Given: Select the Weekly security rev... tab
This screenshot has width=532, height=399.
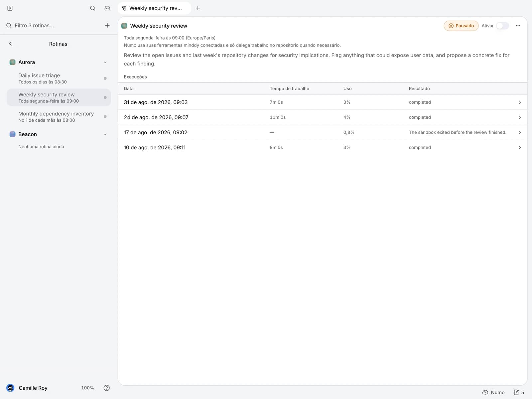Looking at the screenshot, I should [154, 8].
